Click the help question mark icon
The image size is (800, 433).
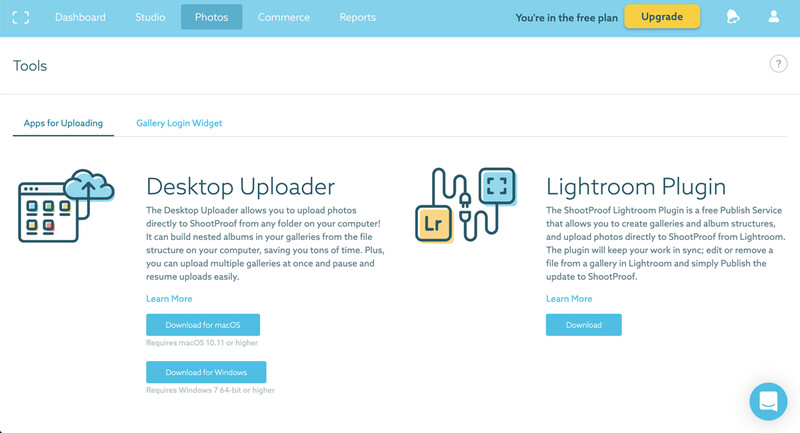[x=778, y=64]
